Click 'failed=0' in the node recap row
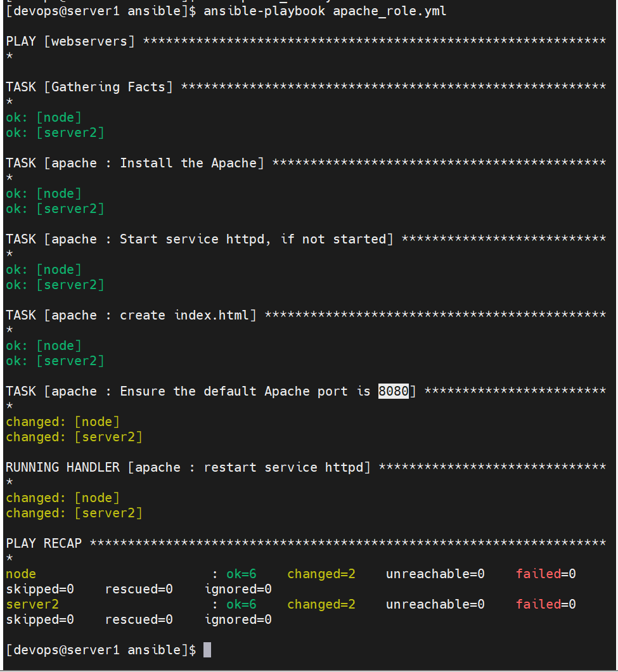618x672 pixels. 546,574
